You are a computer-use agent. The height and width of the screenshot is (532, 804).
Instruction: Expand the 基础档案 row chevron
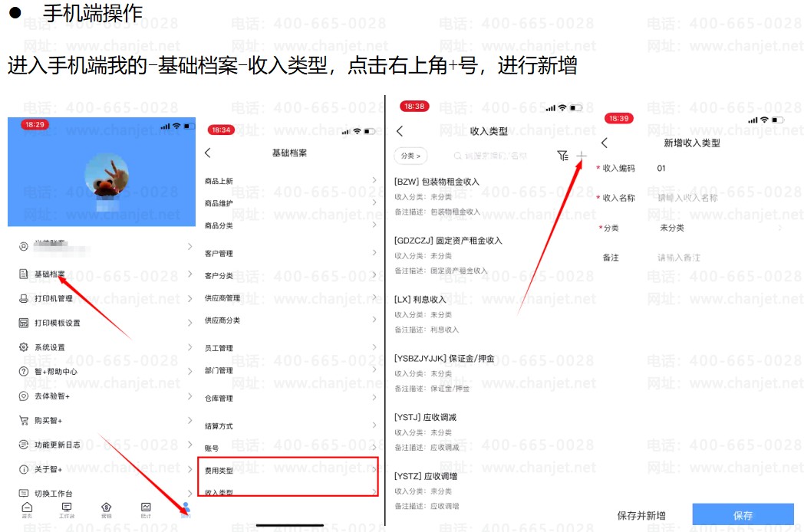[x=189, y=274]
